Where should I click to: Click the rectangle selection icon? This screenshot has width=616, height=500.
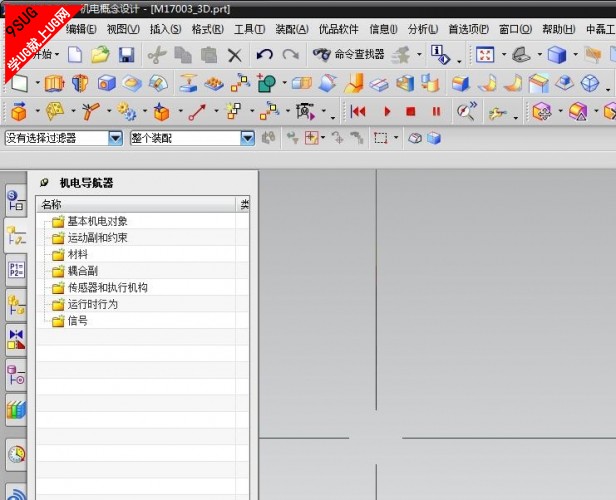coord(380,138)
